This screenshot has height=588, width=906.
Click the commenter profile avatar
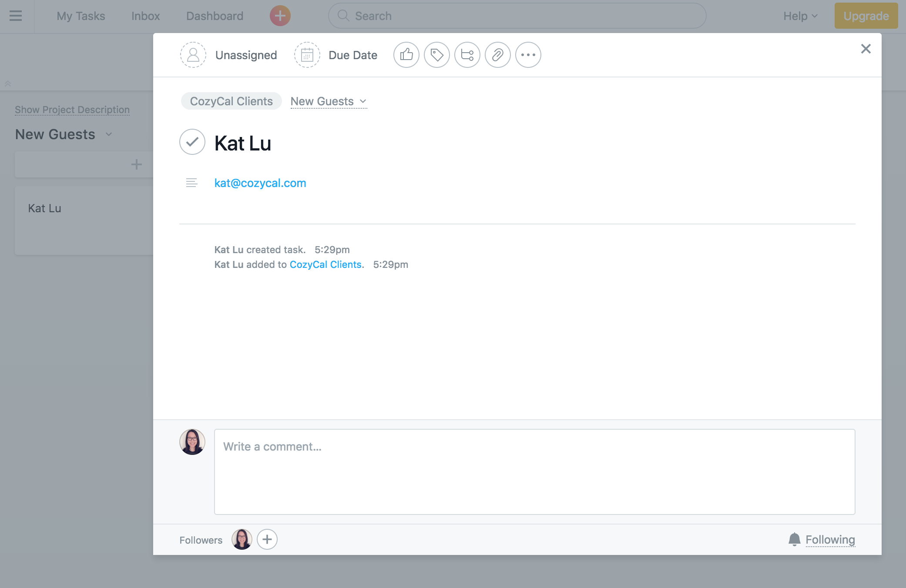click(x=192, y=442)
